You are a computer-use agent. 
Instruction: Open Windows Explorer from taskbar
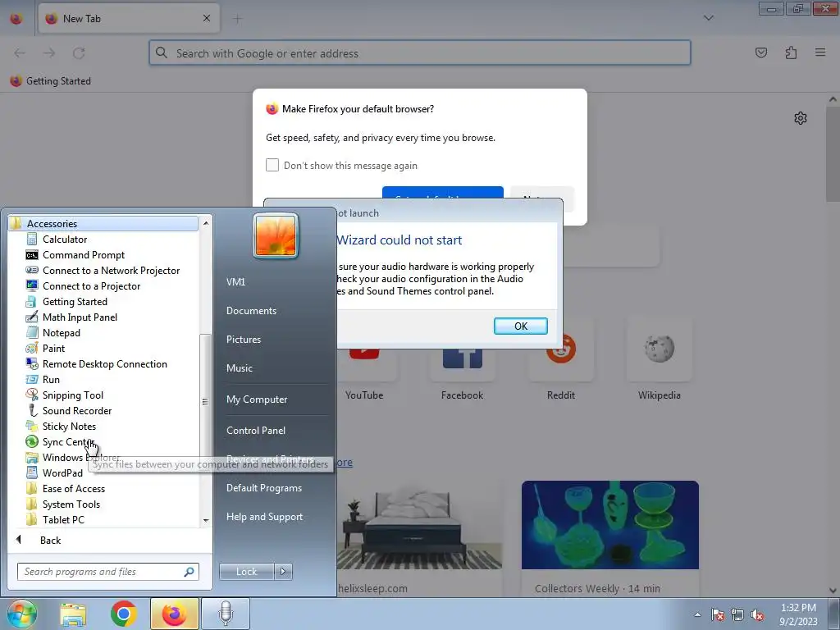tap(73, 614)
